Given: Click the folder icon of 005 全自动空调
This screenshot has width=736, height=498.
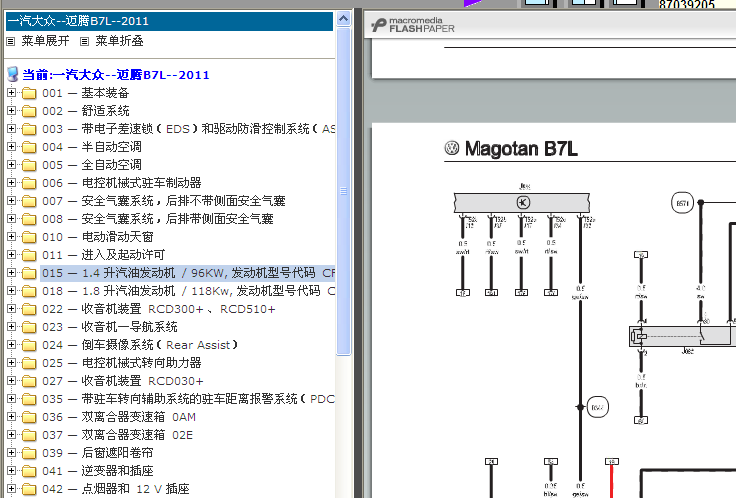Looking at the screenshot, I should pyautogui.click(x=29, y=165).
